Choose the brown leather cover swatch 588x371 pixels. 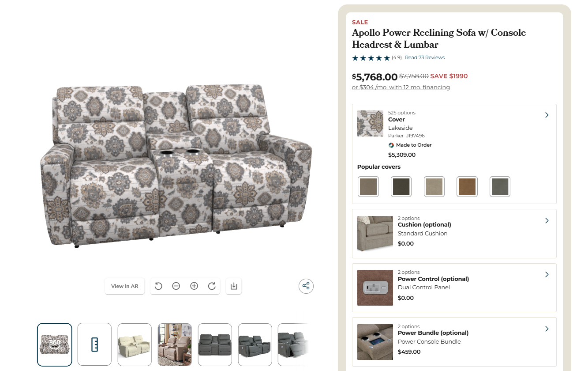click(x=467, y=187)
